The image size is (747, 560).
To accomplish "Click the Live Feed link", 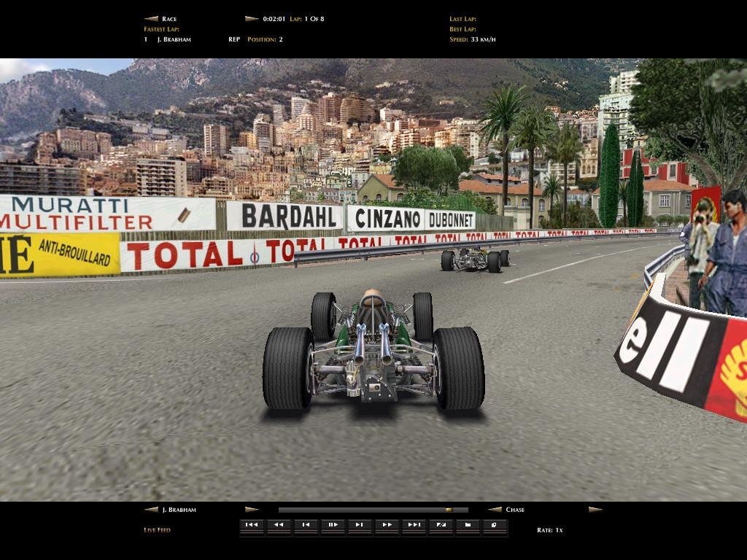I will click(x=158, y=530).
